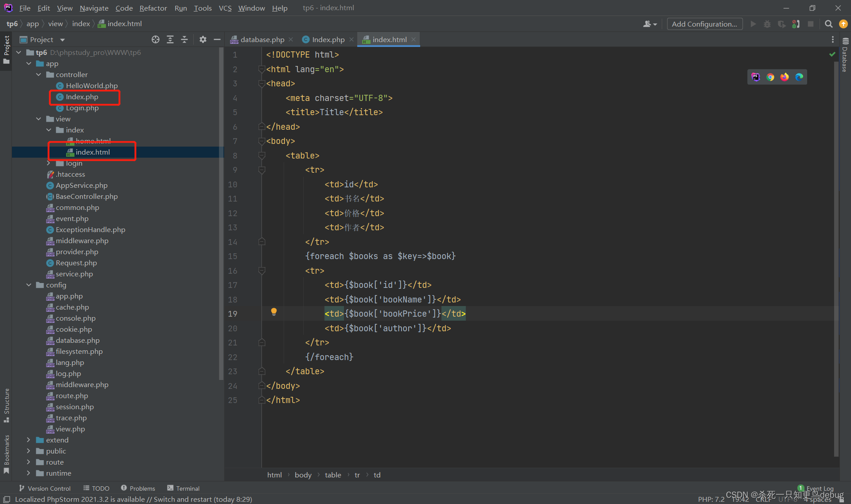Open the Refactor menu
Image resolution: width=851 pixels, height=504 pixels.
tap(153, 8)
